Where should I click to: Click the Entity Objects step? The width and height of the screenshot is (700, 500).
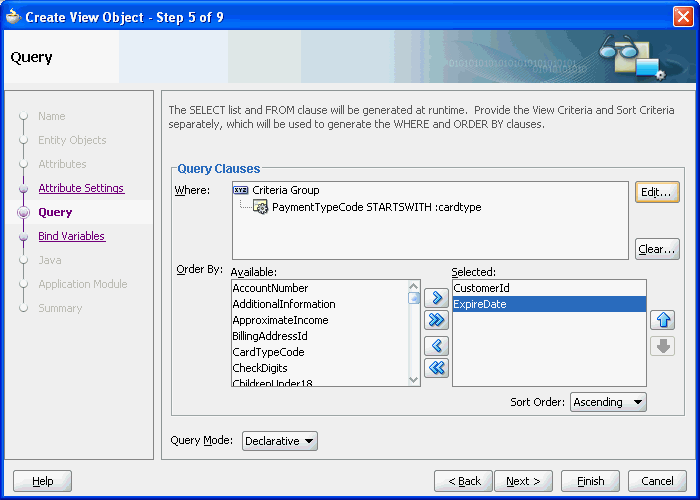[72, 140]
